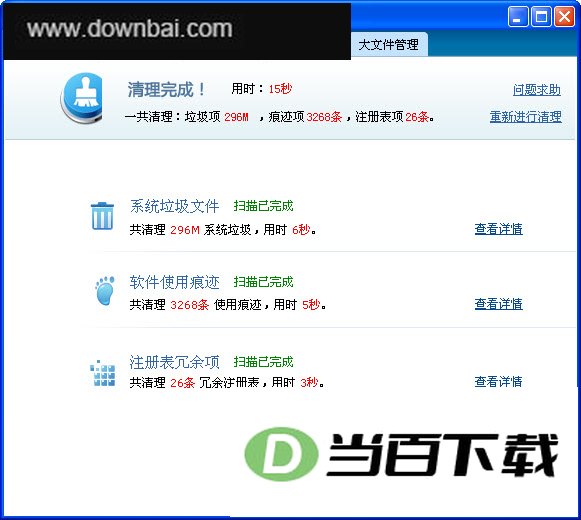Select the 系统垃圾文件 heading
Viewport: 581px width, 520px height.
[x=175, y=206]
